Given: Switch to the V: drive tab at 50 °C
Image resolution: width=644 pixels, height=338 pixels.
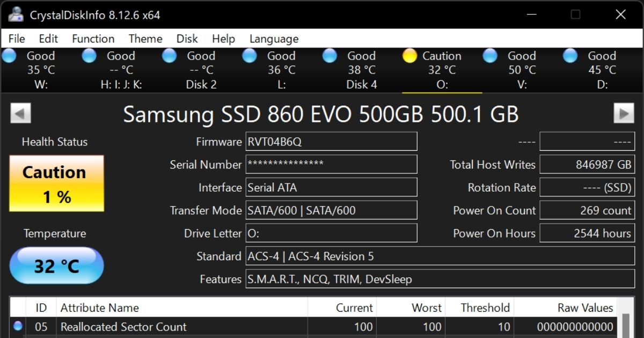Looking at the screenshot, I should coord(522,70).
